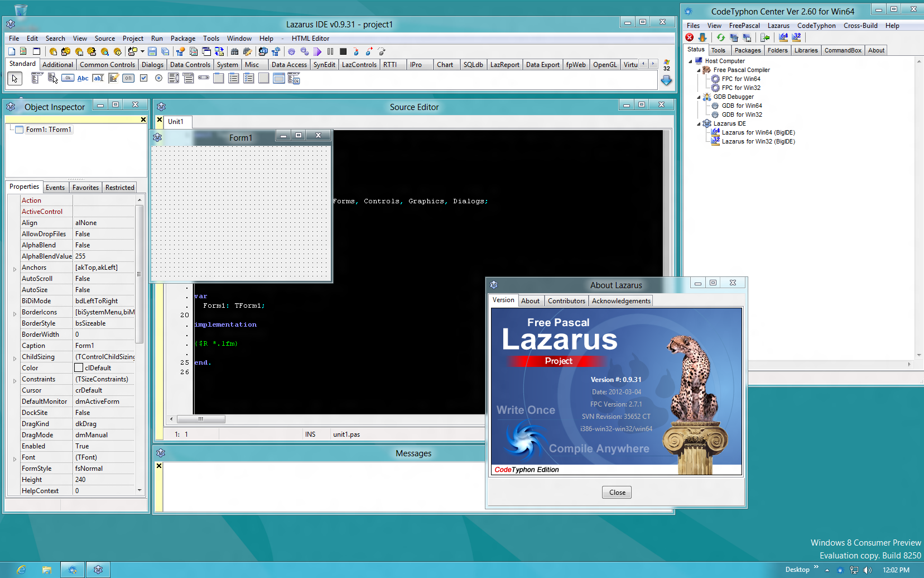The image size is (924, 578).
Task: Pick the TRadioButton component icon
Action: [x=158, y=78]
